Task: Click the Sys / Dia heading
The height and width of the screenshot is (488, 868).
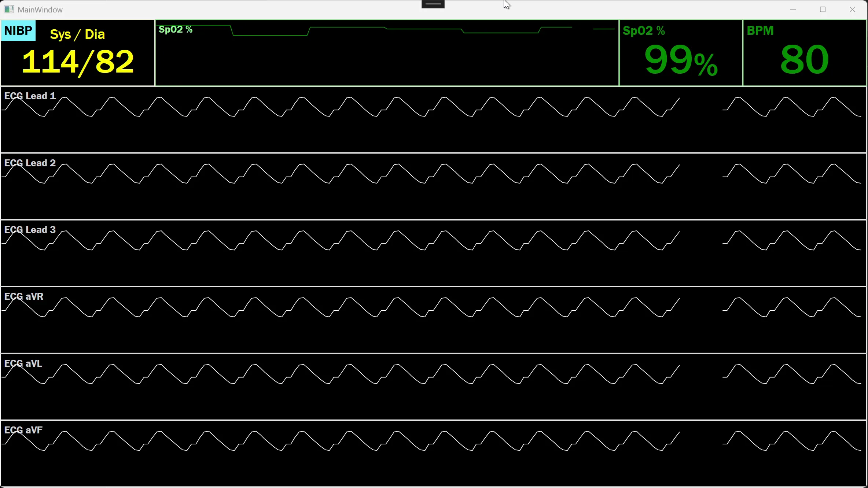Action: pos(77,34)
